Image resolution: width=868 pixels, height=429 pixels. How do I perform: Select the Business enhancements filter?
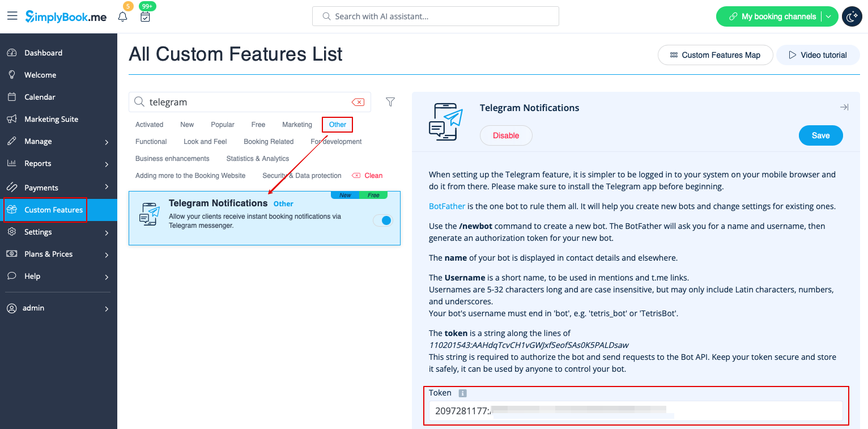172,159
